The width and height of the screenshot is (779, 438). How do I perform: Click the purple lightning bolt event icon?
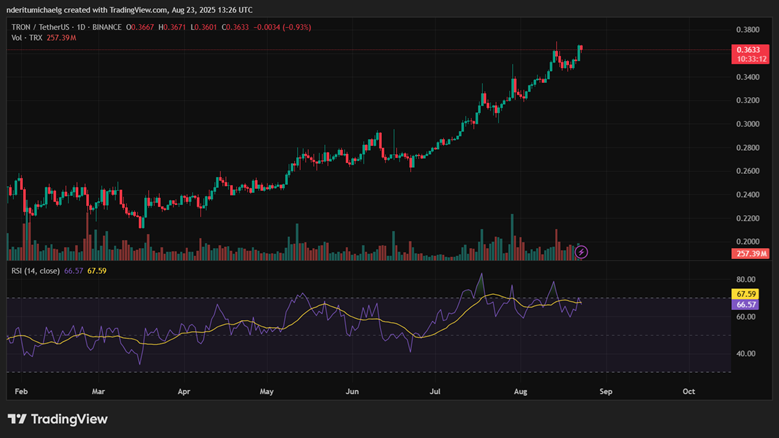pyautogui.click(x=581, y=252)
